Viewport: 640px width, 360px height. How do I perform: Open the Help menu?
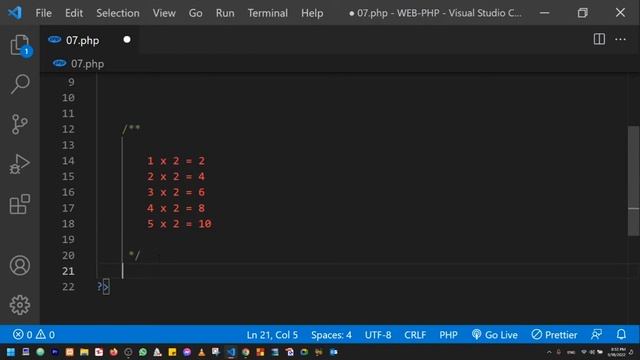[312, 13]
